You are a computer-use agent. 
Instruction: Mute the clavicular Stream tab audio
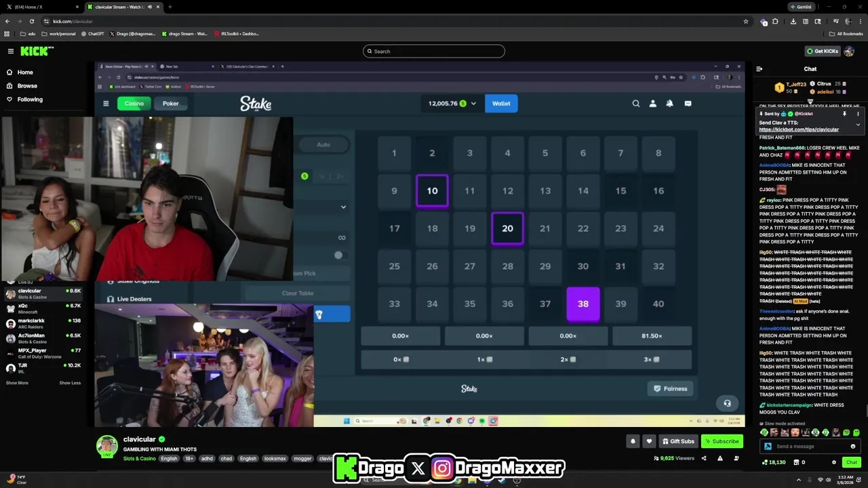click(x=150, y=7)
